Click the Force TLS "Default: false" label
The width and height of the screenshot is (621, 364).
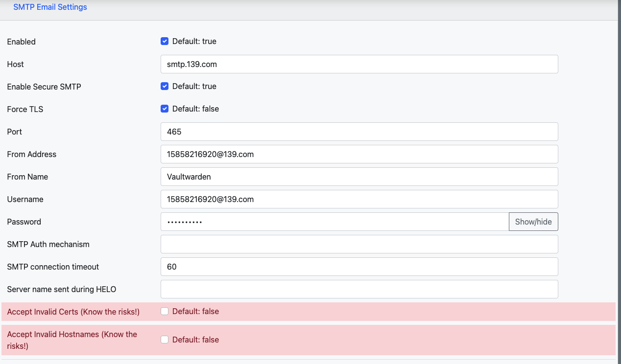[x=195, y=109]
